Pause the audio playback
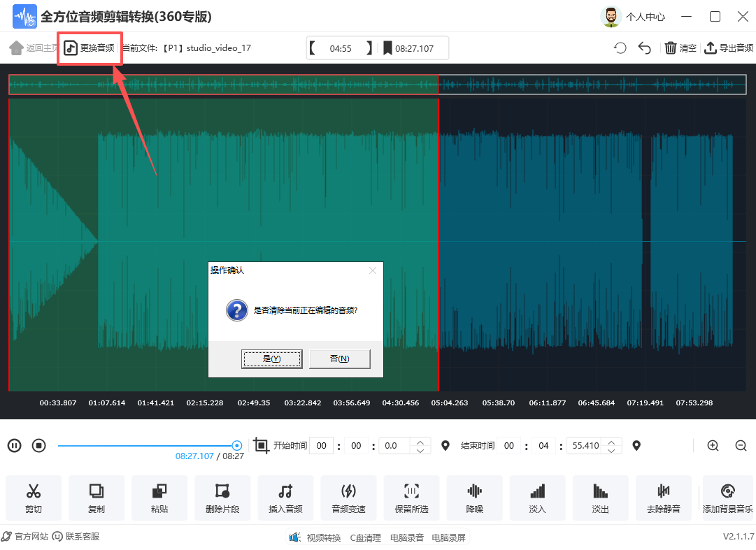 pyautogui.click(x=15, y=446)
